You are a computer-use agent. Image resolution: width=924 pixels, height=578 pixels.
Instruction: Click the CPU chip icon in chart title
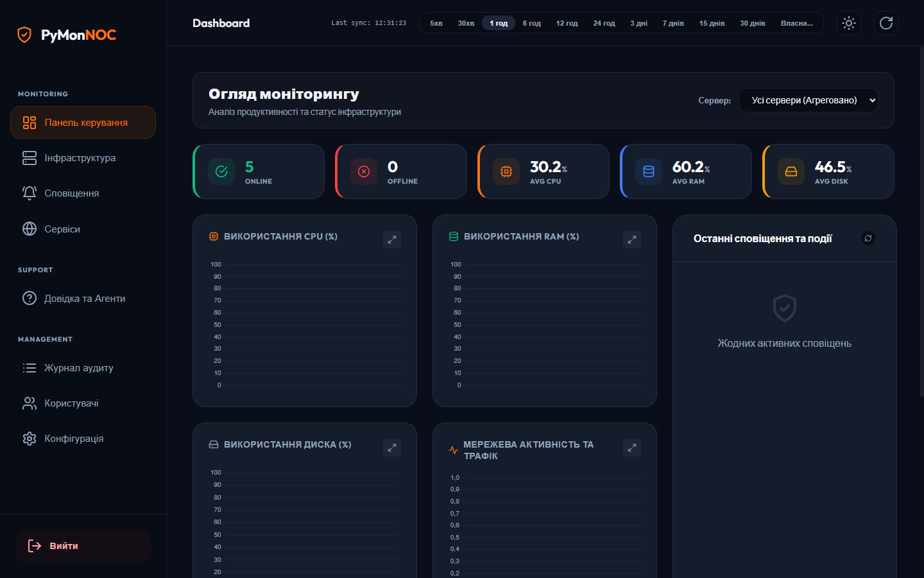[x=214, y=236]
